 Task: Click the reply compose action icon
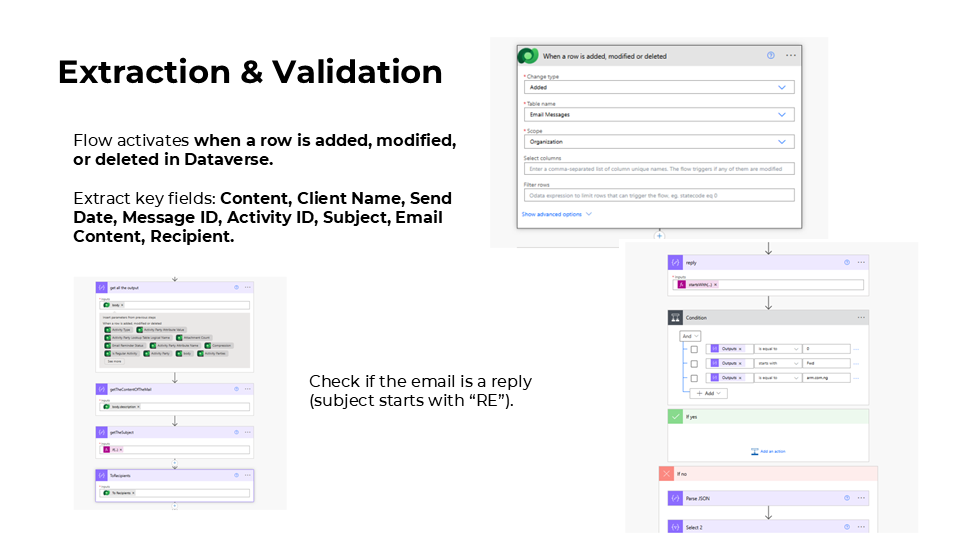675,262
